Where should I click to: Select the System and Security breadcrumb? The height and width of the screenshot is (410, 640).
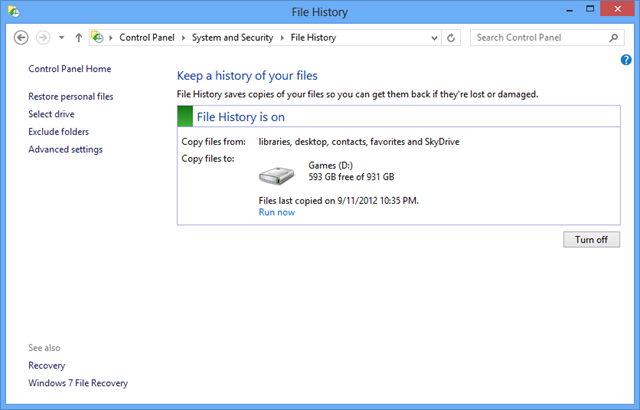[235, 37]
